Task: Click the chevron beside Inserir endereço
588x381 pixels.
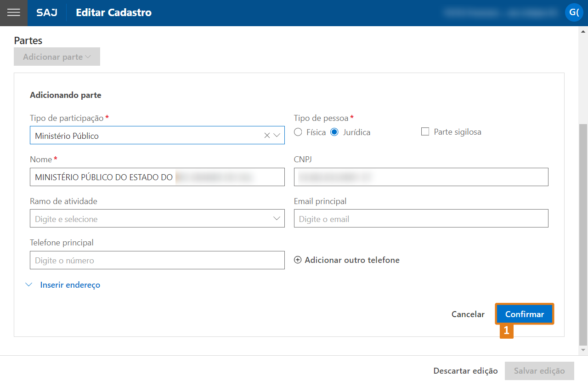Action: (29, 285)
